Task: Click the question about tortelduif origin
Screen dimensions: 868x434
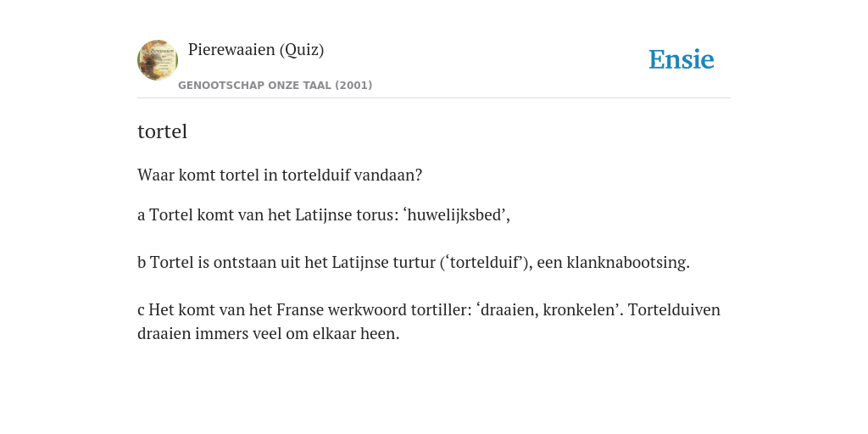Action: pos(280,175)
